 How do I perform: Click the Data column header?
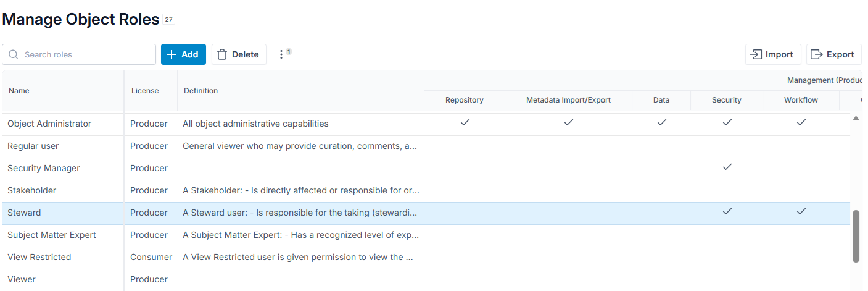click(x=661, y=100)
